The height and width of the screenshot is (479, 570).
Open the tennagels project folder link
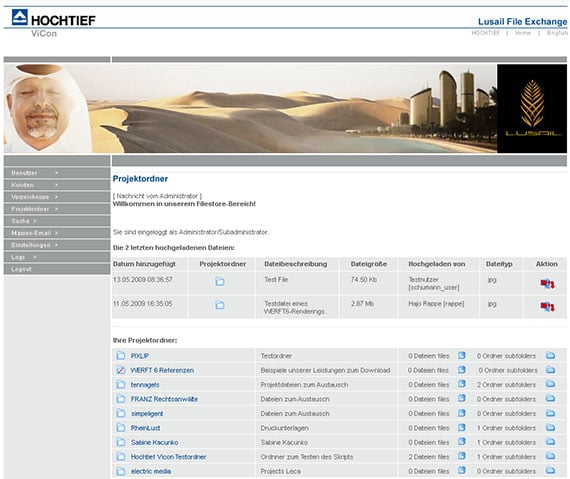[x=145, y=385]
